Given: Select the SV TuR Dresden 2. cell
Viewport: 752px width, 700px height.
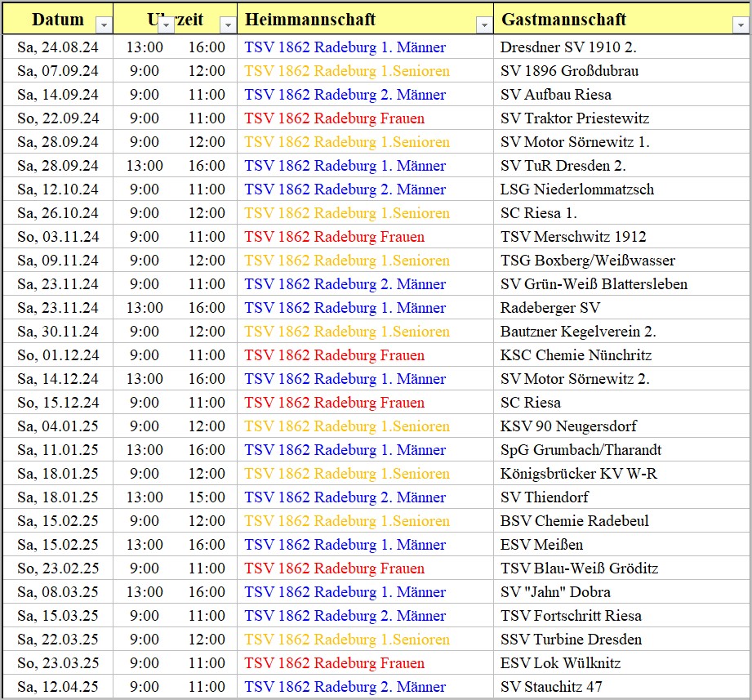Looking at the screenshot, I should click(622, 166).
